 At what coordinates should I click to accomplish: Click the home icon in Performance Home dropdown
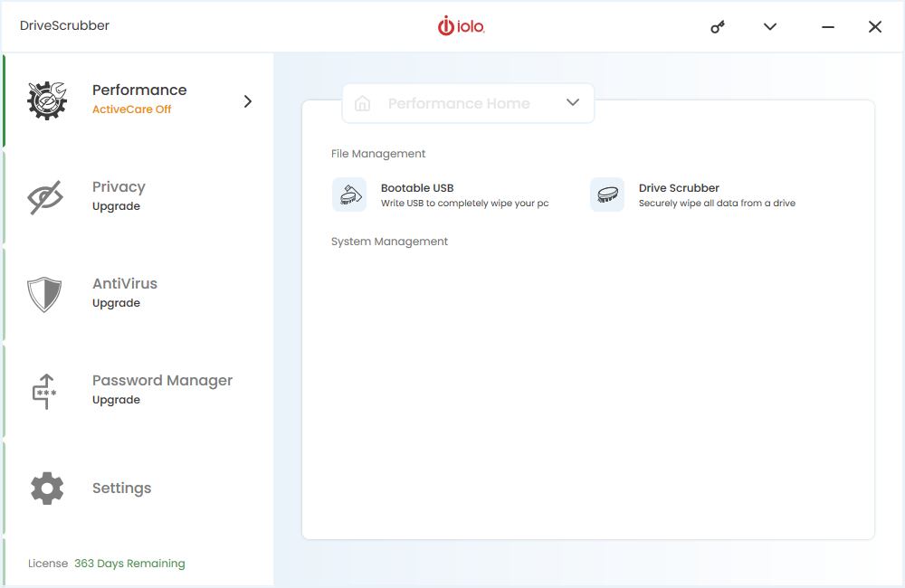point(363,103)
